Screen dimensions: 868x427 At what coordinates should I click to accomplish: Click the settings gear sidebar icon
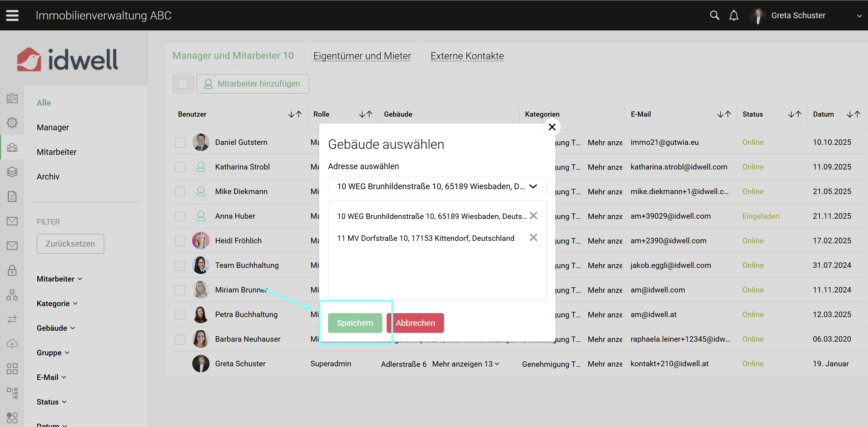tap(12, 123)
